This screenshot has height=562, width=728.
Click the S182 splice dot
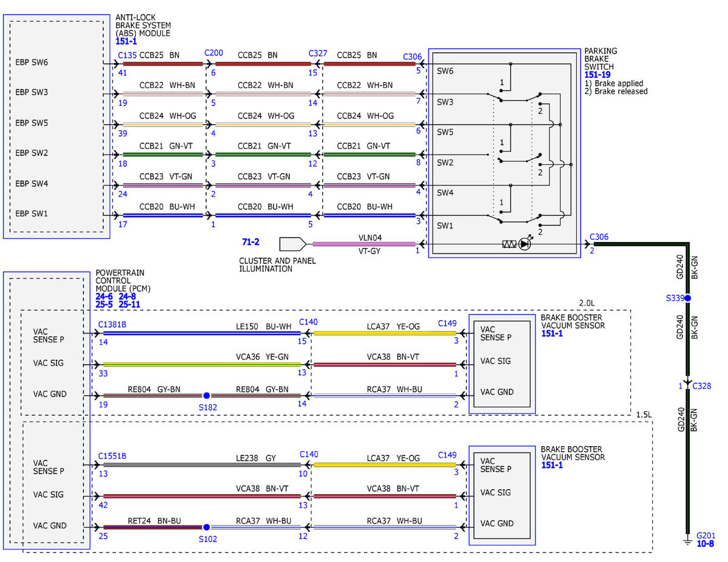click(206, 395)
